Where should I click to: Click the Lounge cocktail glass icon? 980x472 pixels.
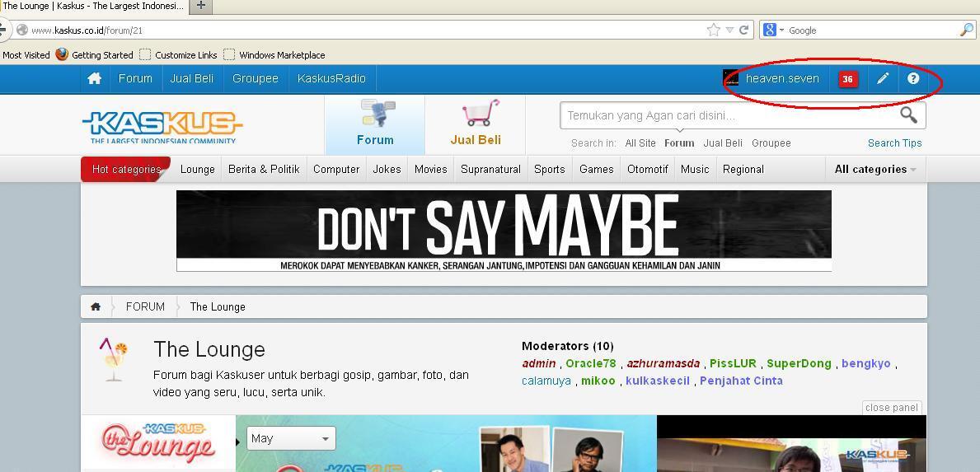coord(113,359)
